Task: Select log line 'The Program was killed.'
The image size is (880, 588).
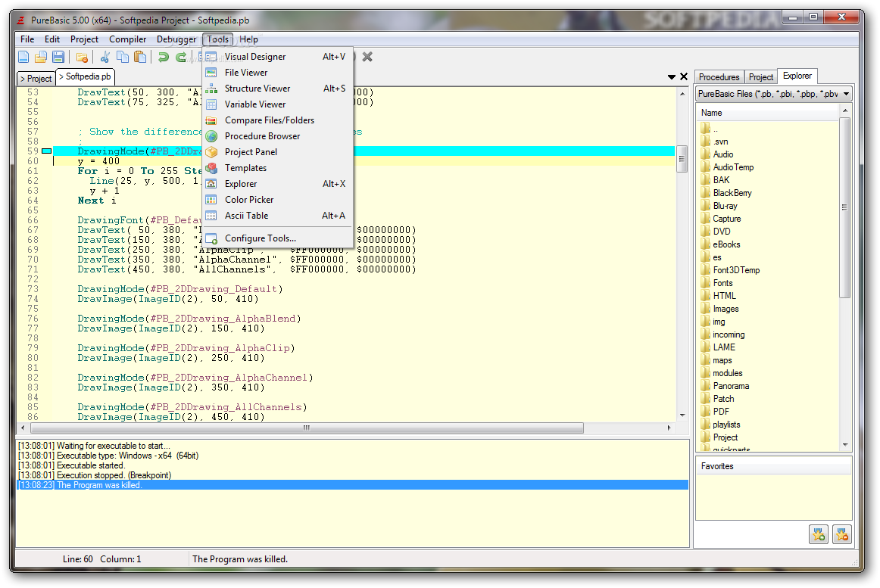Action: tap(352, 485)
